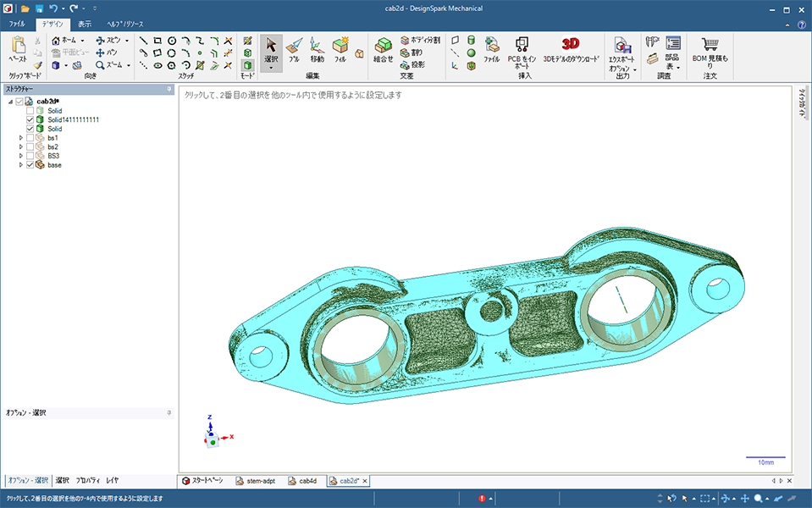Choose the Fill (フィル) tool
Viewport: 812px width, 508px height.
pyautogui.click(x=341, y=49)
